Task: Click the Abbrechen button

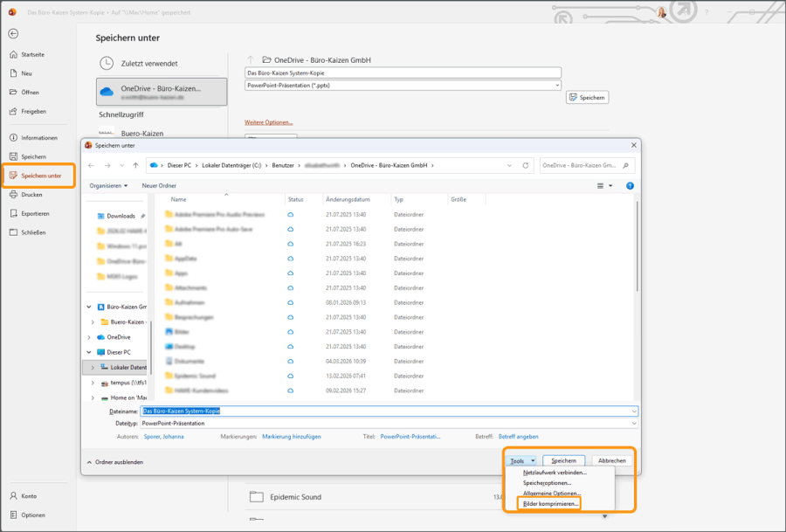Action: point(611,460)
